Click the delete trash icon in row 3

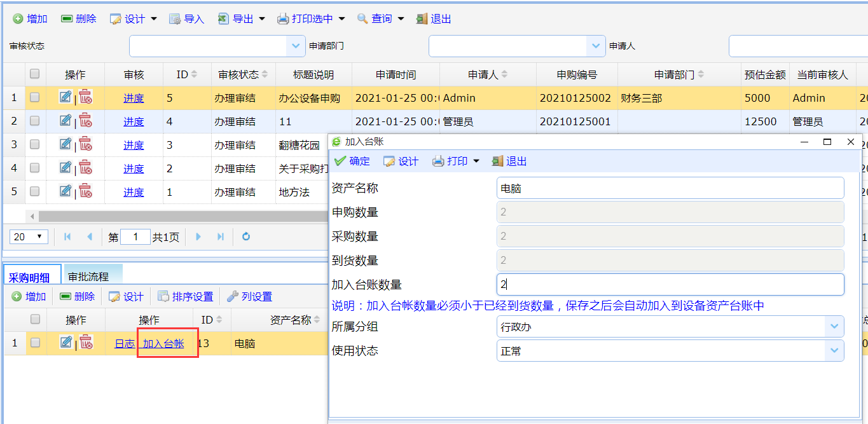pyautogui.click(x=85, y=144)
